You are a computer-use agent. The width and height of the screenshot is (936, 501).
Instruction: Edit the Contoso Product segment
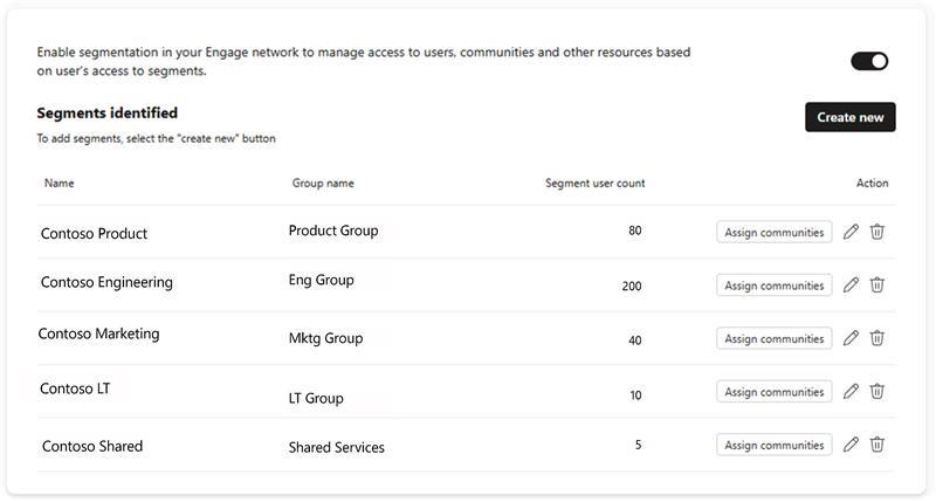[x=851, y=232]
